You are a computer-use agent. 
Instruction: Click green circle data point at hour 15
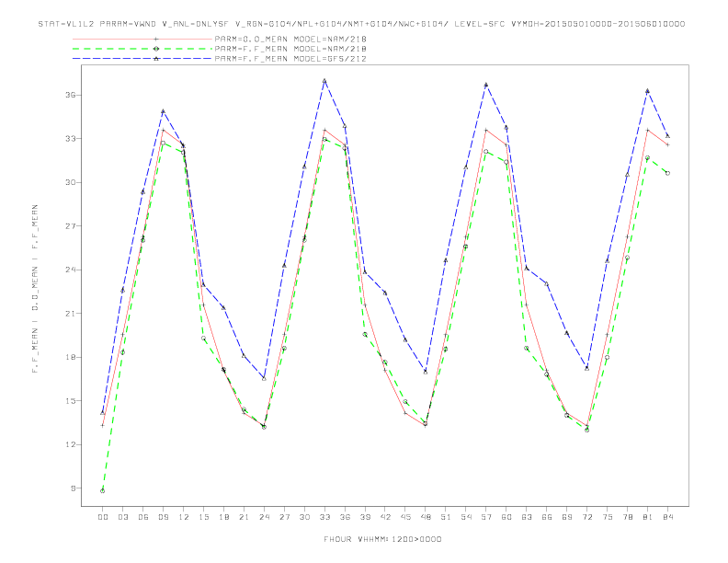[203, 339]
